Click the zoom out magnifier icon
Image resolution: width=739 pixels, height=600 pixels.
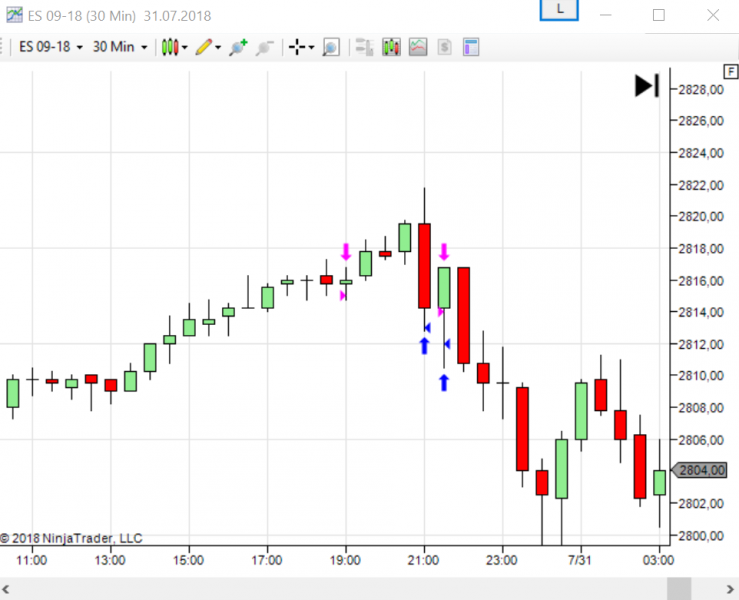click(264, 47)
